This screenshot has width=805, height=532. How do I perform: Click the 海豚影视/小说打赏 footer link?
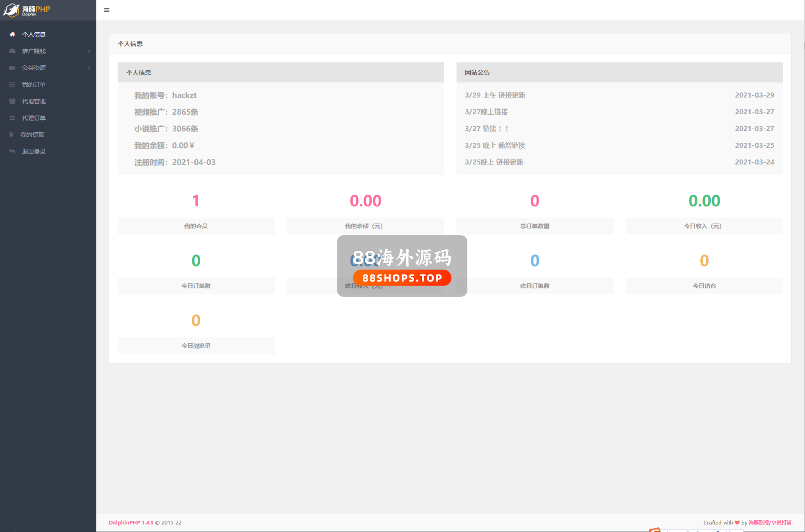pyautogui.click(x=770, y=522)
